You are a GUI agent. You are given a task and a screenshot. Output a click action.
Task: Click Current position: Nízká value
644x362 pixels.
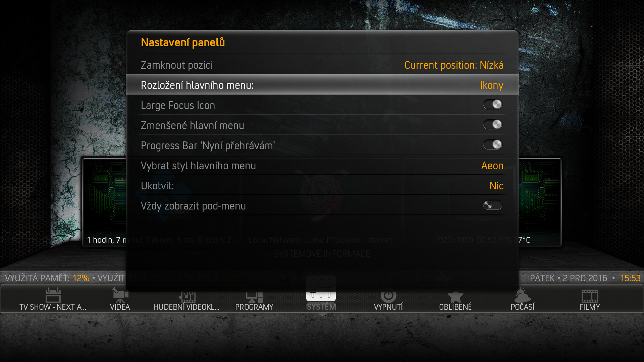(x=454, y=65)
